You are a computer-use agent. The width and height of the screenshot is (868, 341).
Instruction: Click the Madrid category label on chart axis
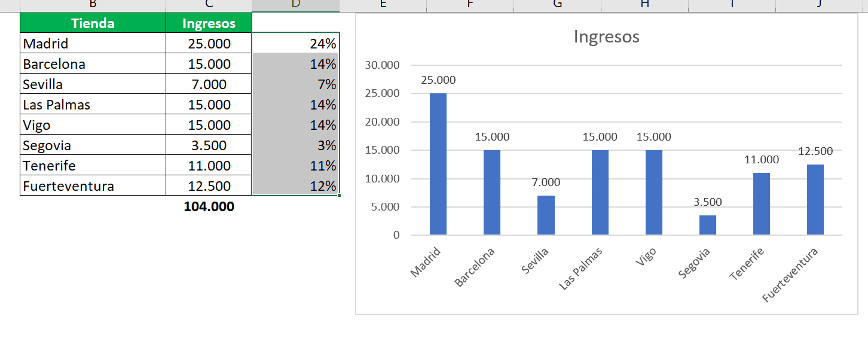pyautogui.click(x=426, y=262)
